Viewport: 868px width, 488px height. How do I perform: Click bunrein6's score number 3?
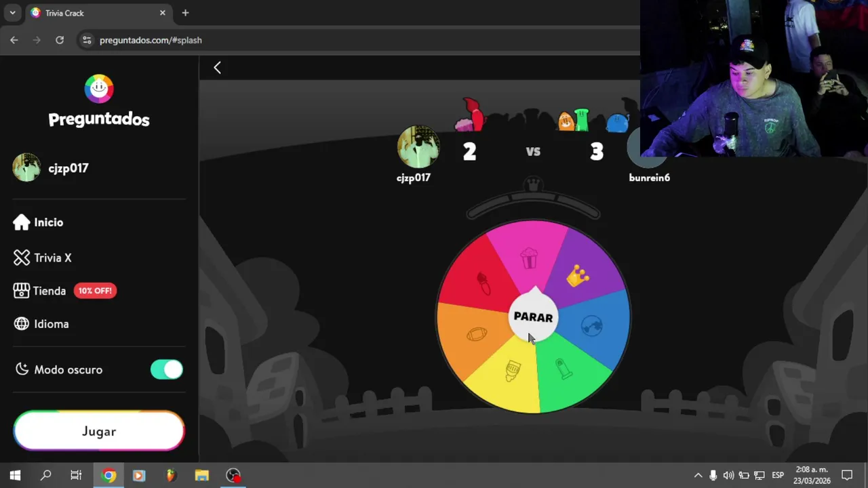[x=597, y=152]
